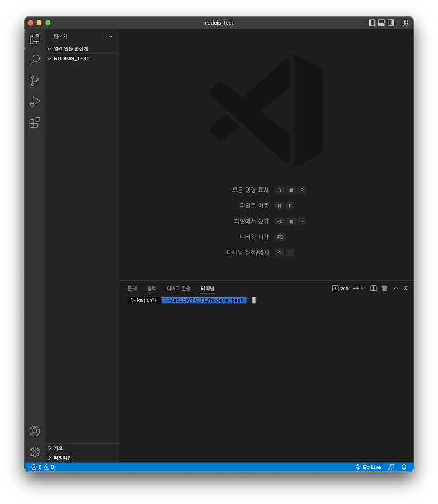Screen dimensions: 438x504
Task: Click the 모든 명령 표시 hint text
Action: pos(251,190)
